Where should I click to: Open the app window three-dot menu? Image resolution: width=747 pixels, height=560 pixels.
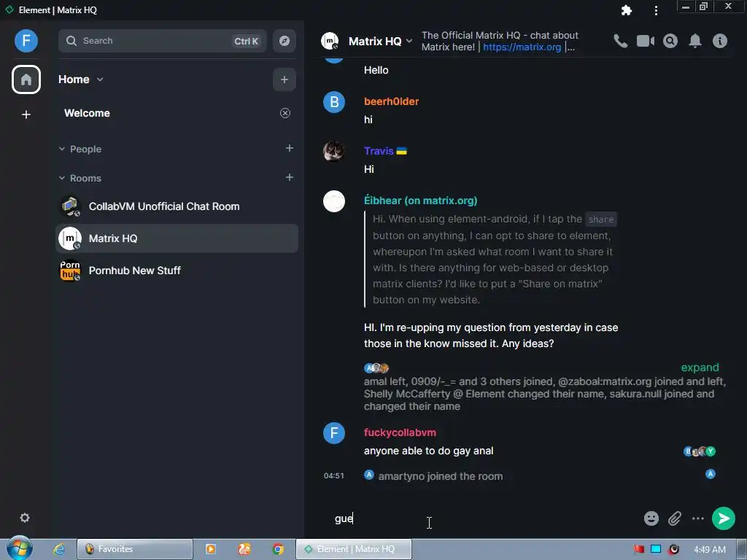click(656, 10)
